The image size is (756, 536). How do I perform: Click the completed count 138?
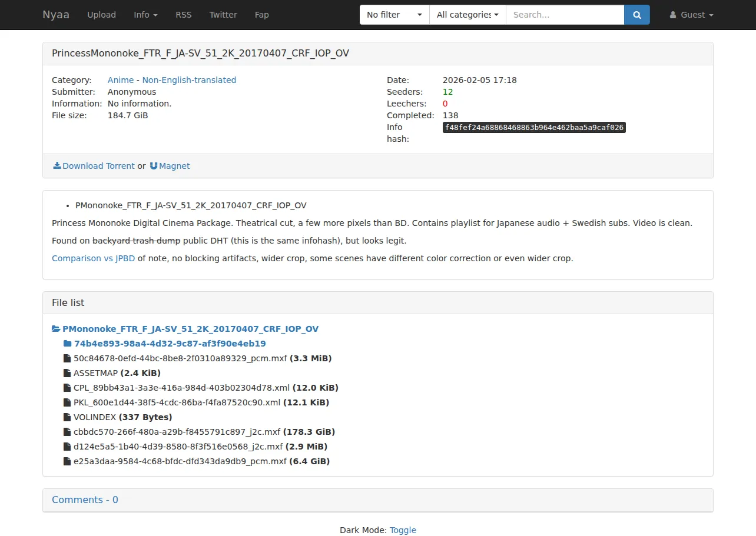(450, 115)
